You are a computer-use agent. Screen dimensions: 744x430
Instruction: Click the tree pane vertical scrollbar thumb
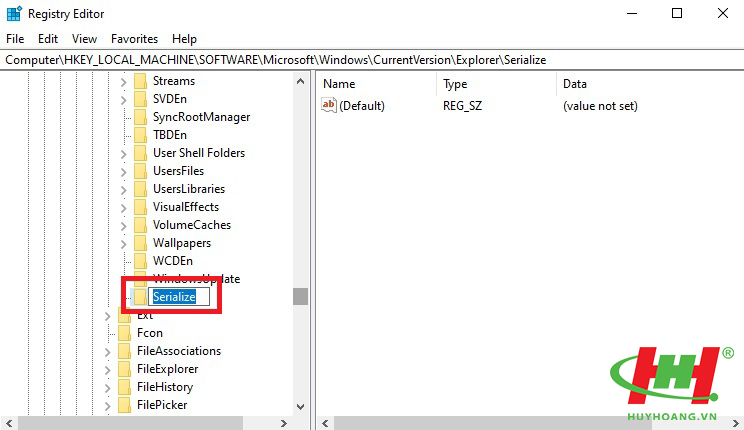[x=300, y=297]
